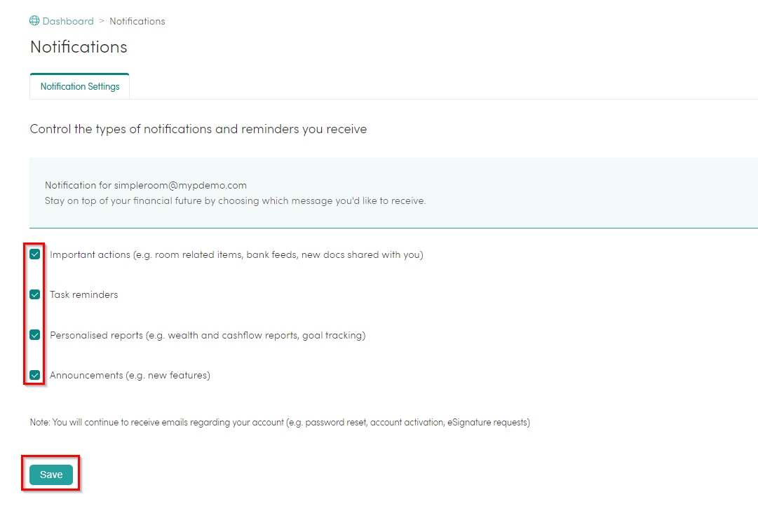
Task: Click the Notifications breadcrumb text
Action: pos(137,21)
